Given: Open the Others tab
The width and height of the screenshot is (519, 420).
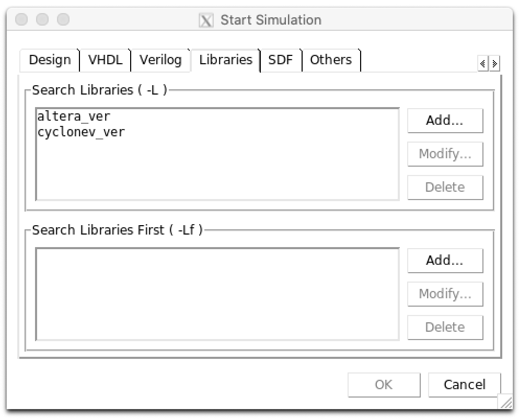Looking at the screenshot, I should pyautogui.click(x=331, y=60).
